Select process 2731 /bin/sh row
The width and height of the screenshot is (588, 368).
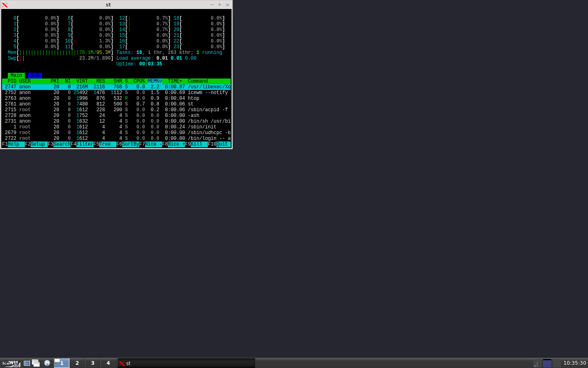116,121
